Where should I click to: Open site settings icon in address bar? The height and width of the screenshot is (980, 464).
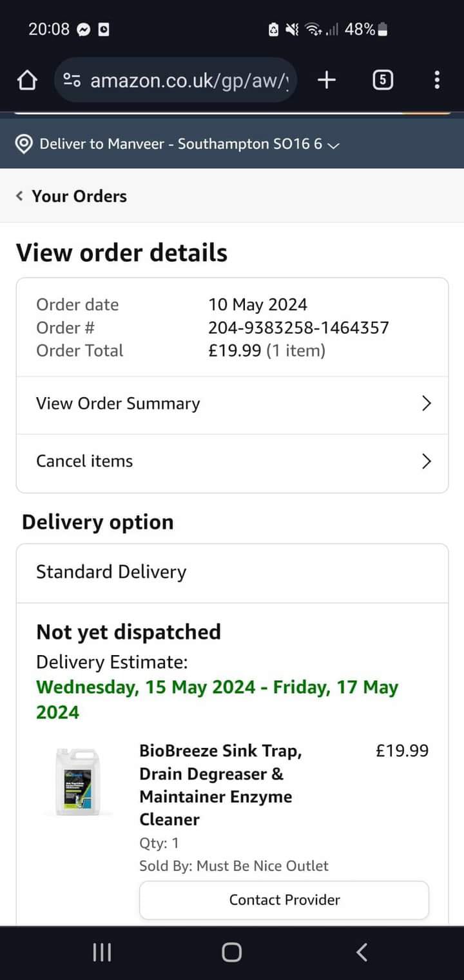click(x=72, y=81)
